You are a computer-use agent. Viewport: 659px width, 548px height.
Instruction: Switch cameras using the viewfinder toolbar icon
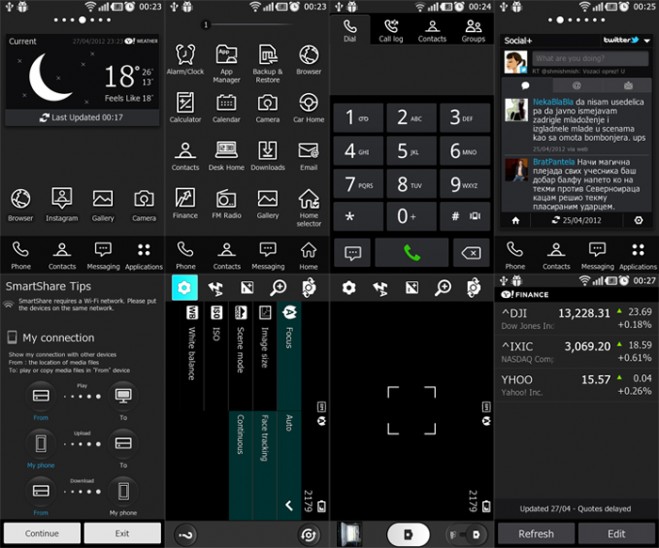pyautogui.click(x=474, y=288)
